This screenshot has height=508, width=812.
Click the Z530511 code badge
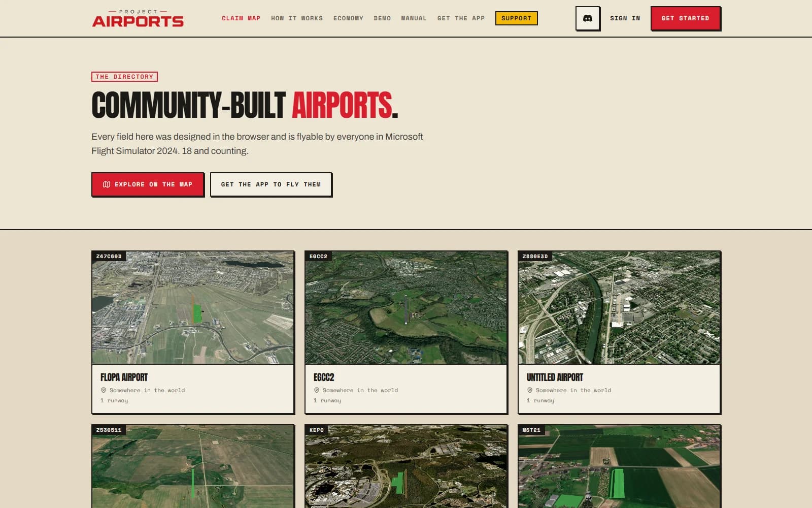point(109,430)
